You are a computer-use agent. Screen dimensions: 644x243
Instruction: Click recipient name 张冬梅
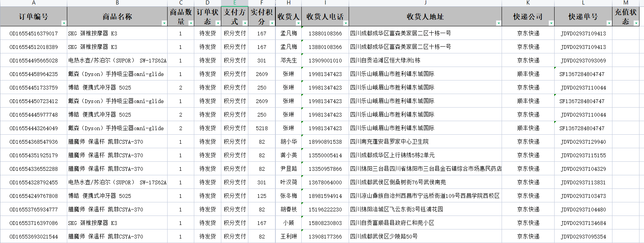[x=289, y=196]
